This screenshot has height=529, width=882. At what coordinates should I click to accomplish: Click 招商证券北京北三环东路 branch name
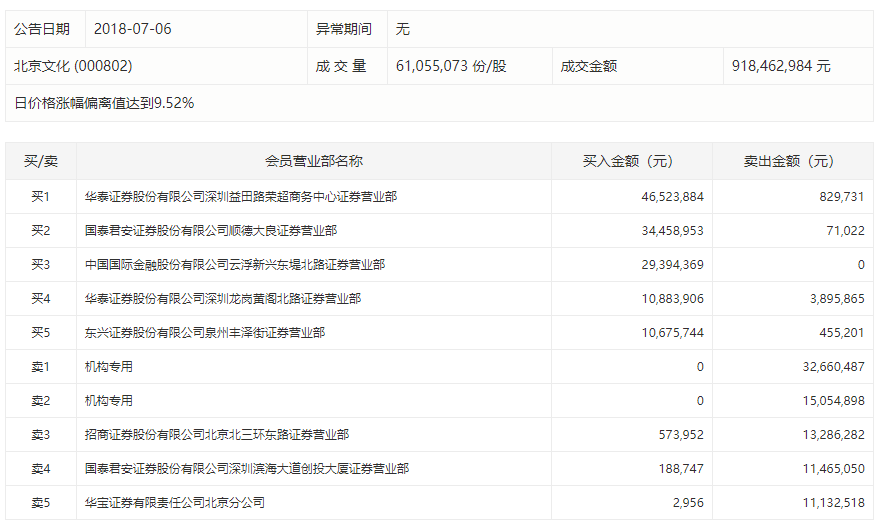pos(217,435)
